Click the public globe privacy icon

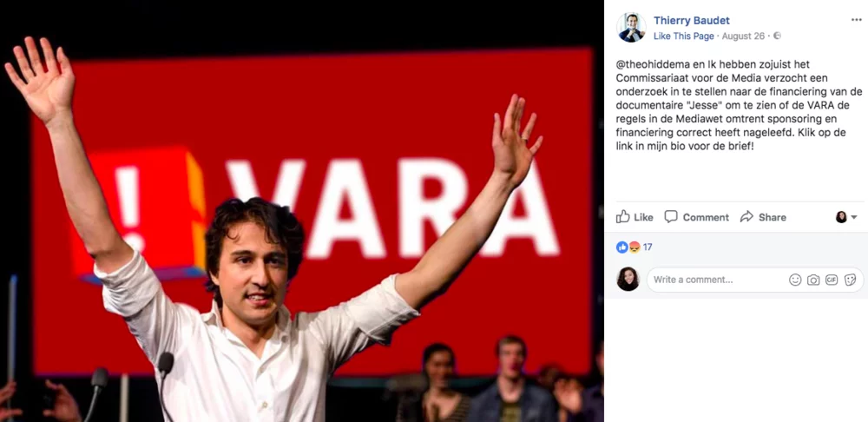coord(777,36)
